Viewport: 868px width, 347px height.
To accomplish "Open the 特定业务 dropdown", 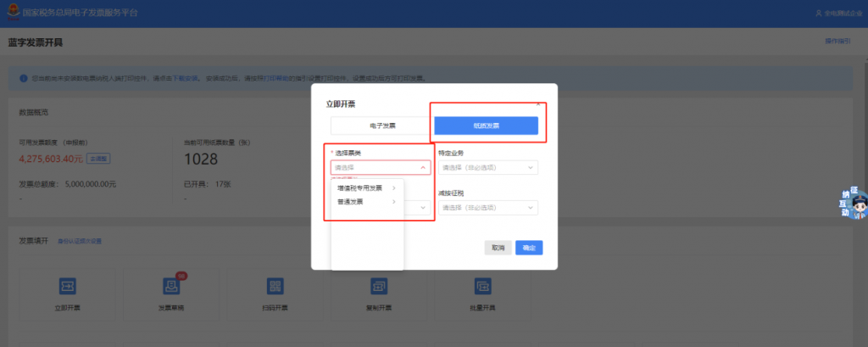I will [487, 167].
